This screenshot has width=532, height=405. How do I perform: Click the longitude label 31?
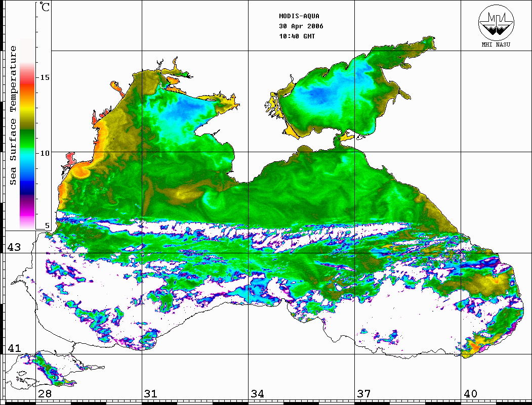click(151, 393)
